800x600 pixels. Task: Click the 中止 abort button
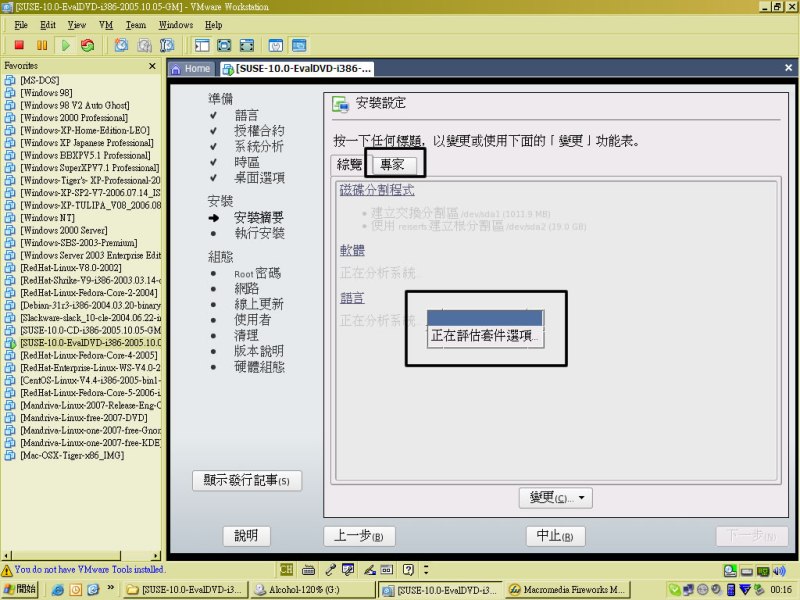point(556,536)
